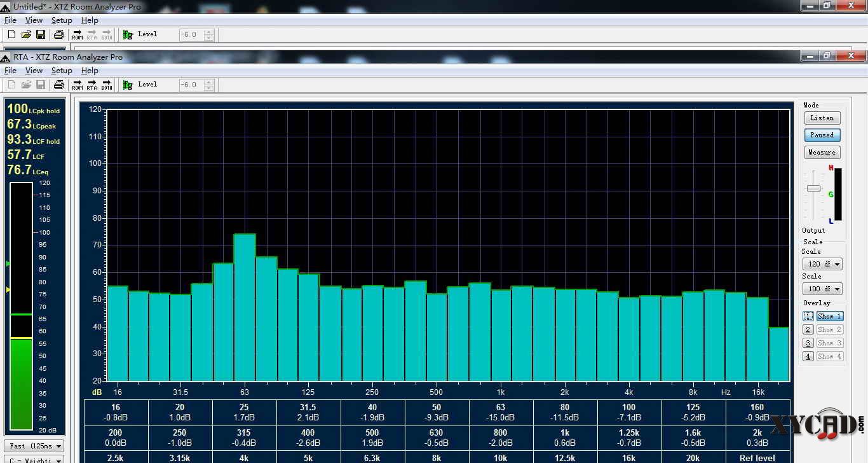Click the Open folder icon in RTA window toolbar
The height and width of the screenshot is (463, 868).
pos(26,85)
